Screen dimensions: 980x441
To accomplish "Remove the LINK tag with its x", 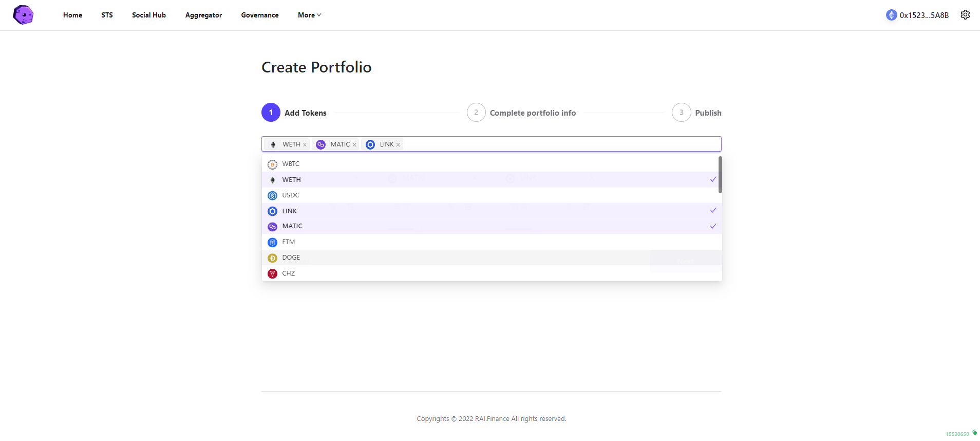I will pos(398,145).
